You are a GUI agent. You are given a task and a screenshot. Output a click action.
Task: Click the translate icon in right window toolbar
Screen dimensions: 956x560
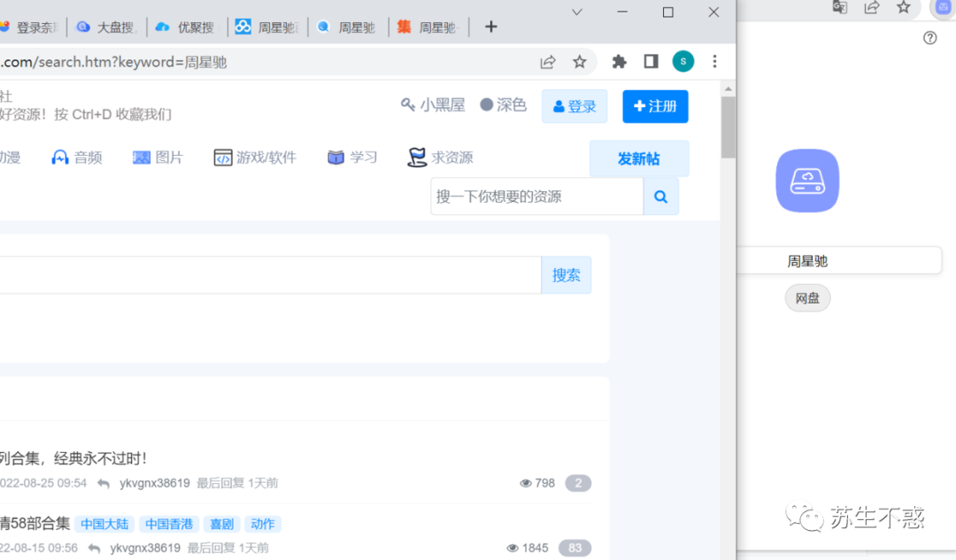click(x=839, y=7)
